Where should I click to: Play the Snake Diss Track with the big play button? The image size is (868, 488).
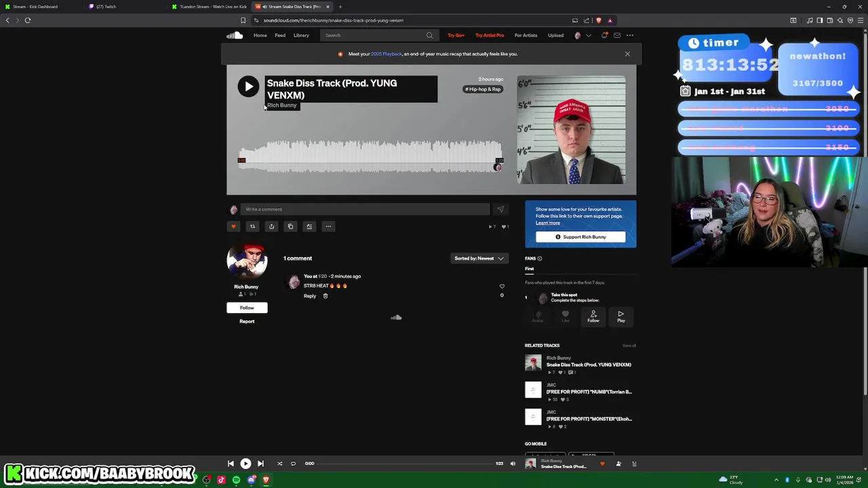pos(248,86)
